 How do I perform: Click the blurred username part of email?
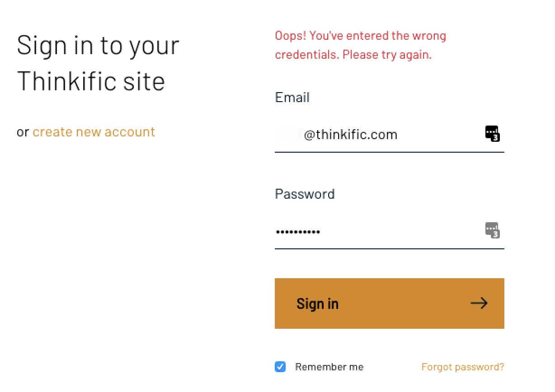(x=289, y=135)
